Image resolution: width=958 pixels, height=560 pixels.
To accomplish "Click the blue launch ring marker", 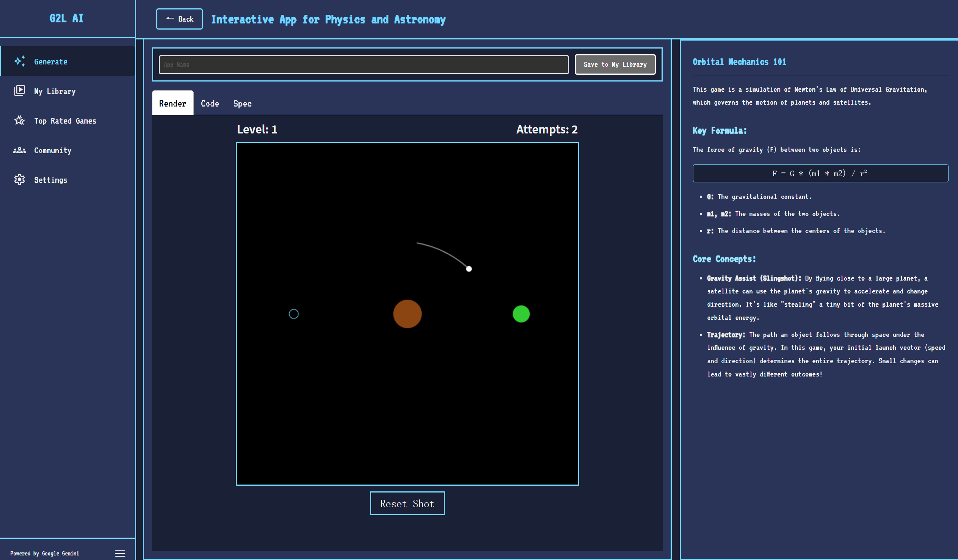I will tap(293, 314).
